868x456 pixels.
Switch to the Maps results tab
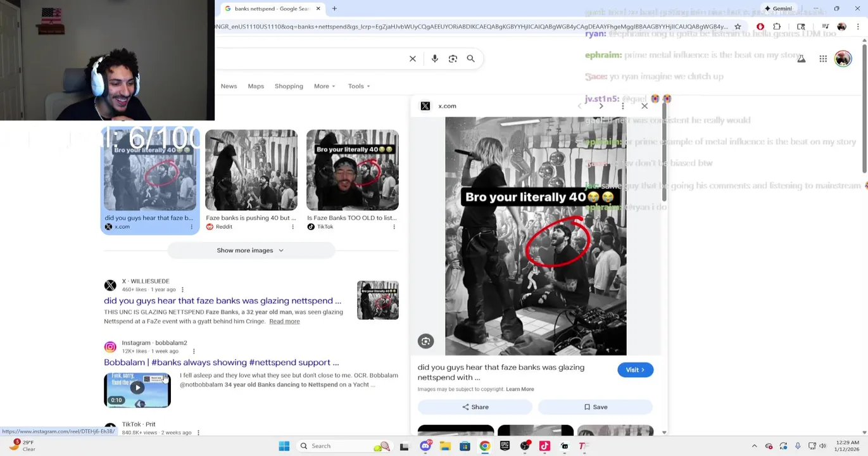tap(256, 86)
